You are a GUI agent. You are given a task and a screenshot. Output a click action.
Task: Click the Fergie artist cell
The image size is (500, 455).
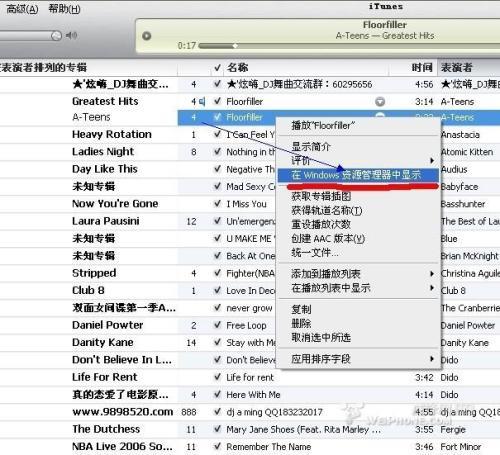453,429
